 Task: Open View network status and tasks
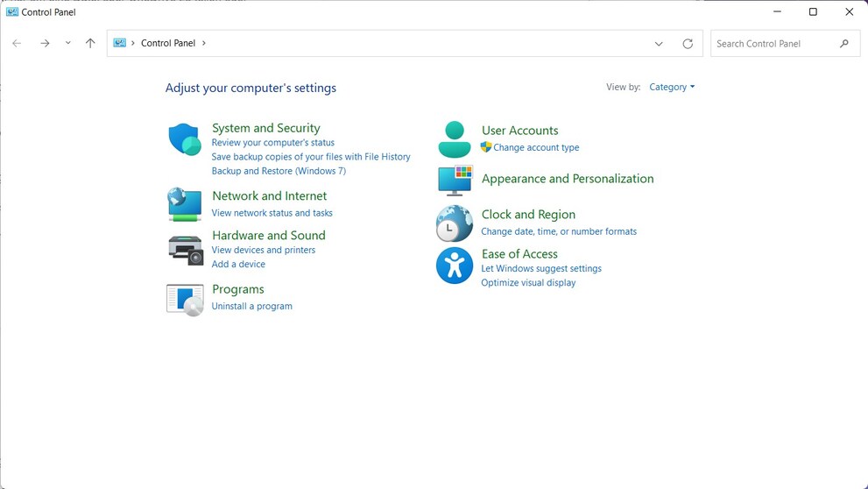tap(272, 213)
